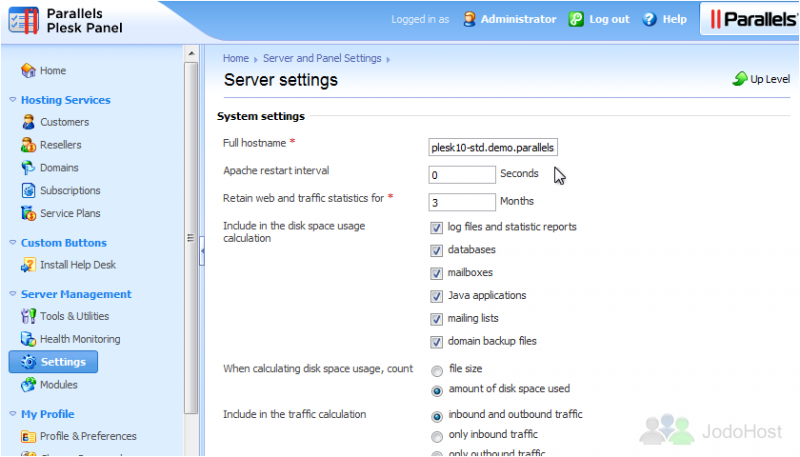Screen dimensions: 800x457
Task: Open Domains in the sidebar
Action: [59, 167]
